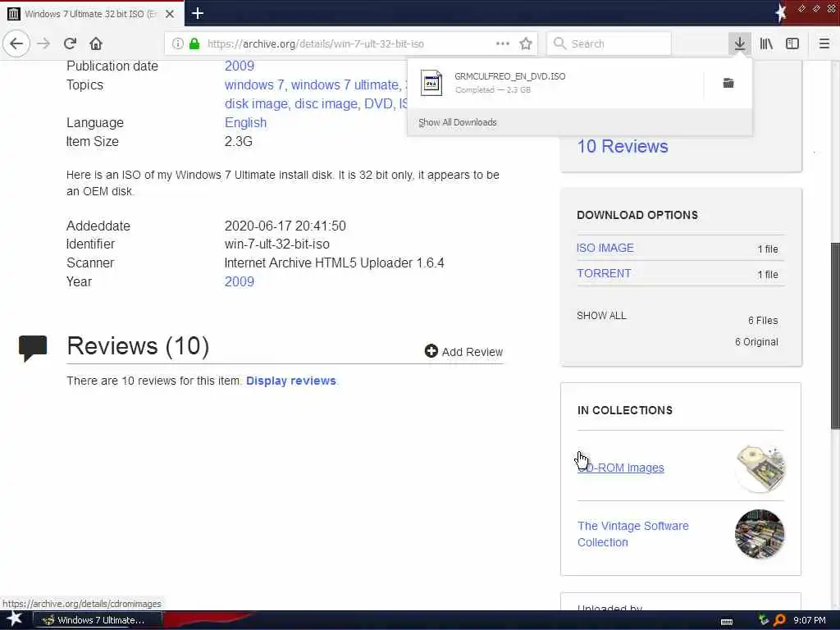
Task: Open the 10 Reviews link
Action: 623,146
